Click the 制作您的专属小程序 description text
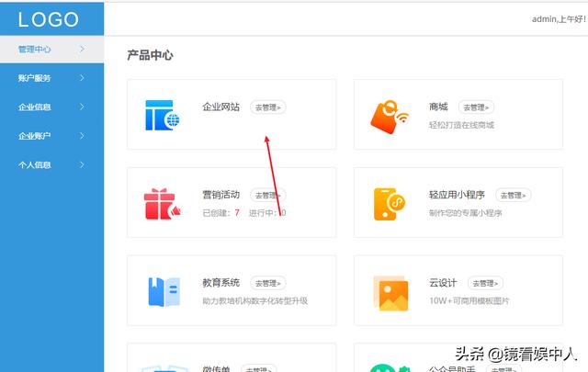This screenshot has width=588, height=372. [x=466, y=213]
